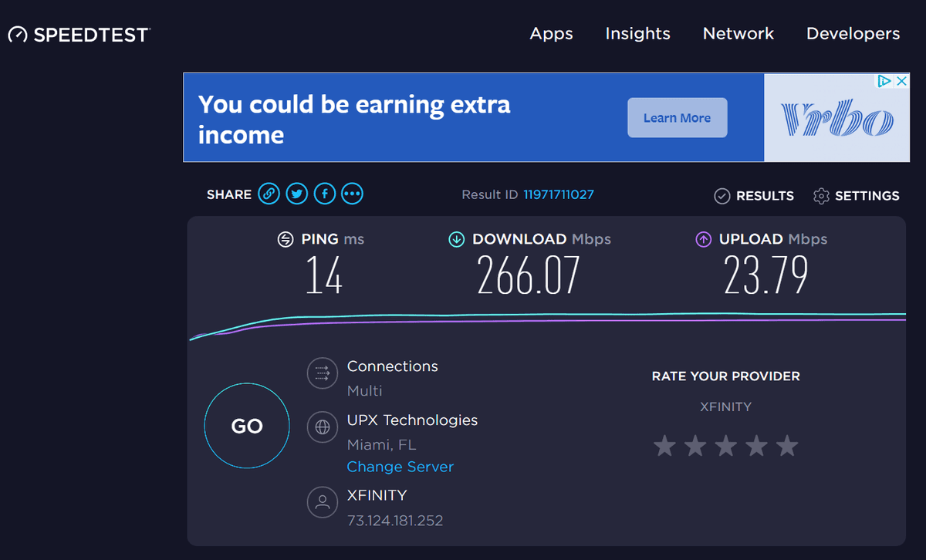Click the SHARE label
Screen dimensions: 926x560
click(229, 194)
